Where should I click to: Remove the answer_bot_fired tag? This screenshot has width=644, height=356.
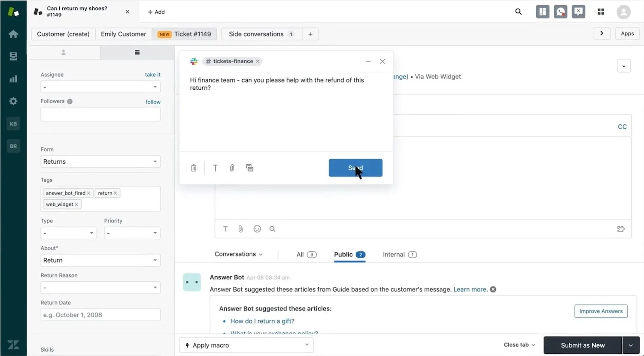88,193
